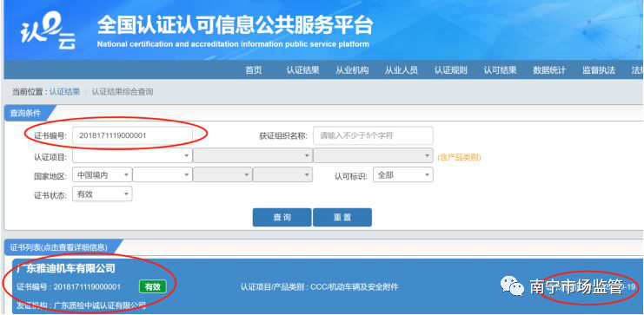The image size is (644, 315).
Task: Click the 证书编号 input field
Action: click(132, 135)
